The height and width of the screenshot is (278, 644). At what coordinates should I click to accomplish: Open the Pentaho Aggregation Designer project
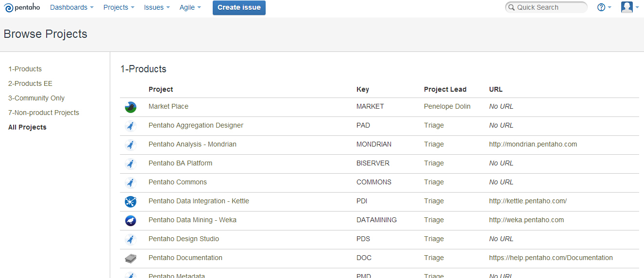point(196,125)
